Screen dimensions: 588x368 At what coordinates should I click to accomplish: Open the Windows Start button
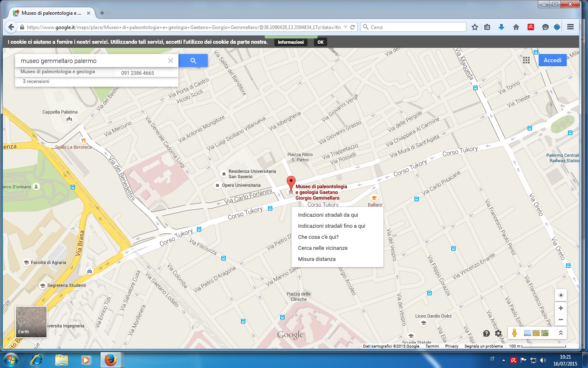(10, 360)
